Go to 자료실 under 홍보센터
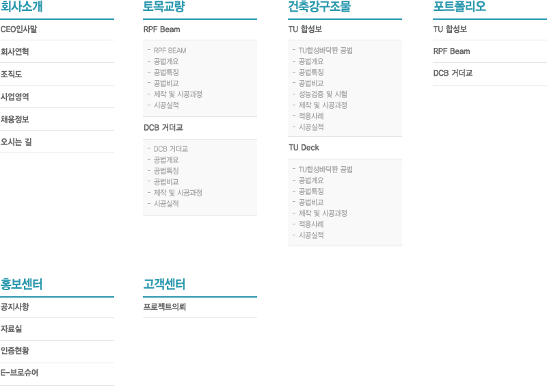547x392 pixels. [x=12, y=329]
